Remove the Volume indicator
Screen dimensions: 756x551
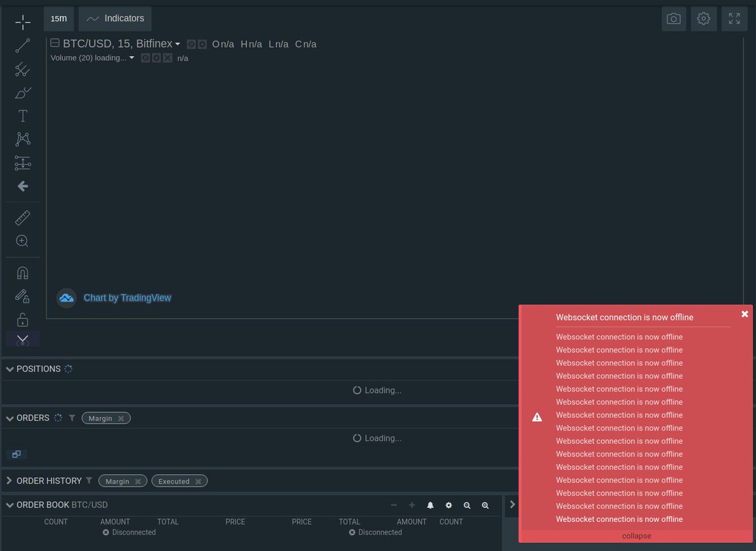(x=167, y=58)
